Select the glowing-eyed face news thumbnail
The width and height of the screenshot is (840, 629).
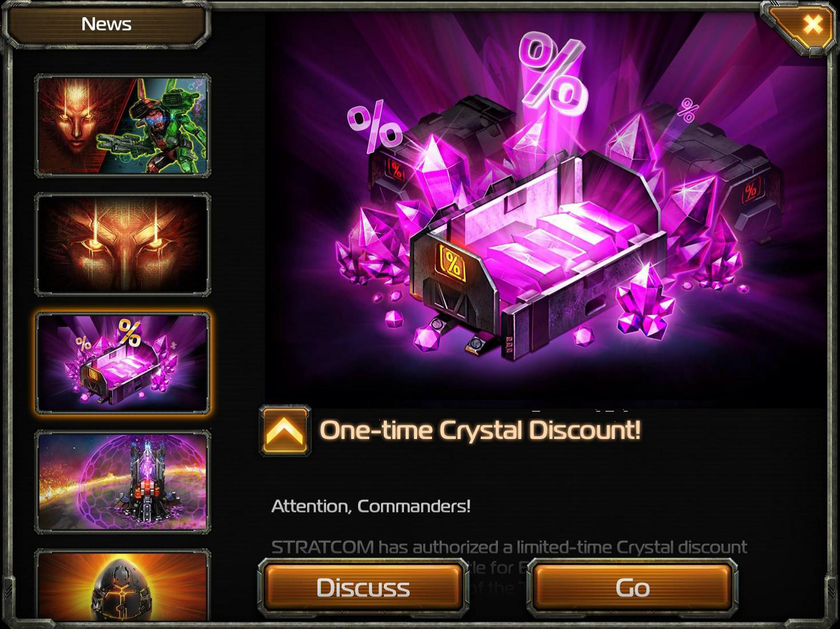[x=122, y=244]
